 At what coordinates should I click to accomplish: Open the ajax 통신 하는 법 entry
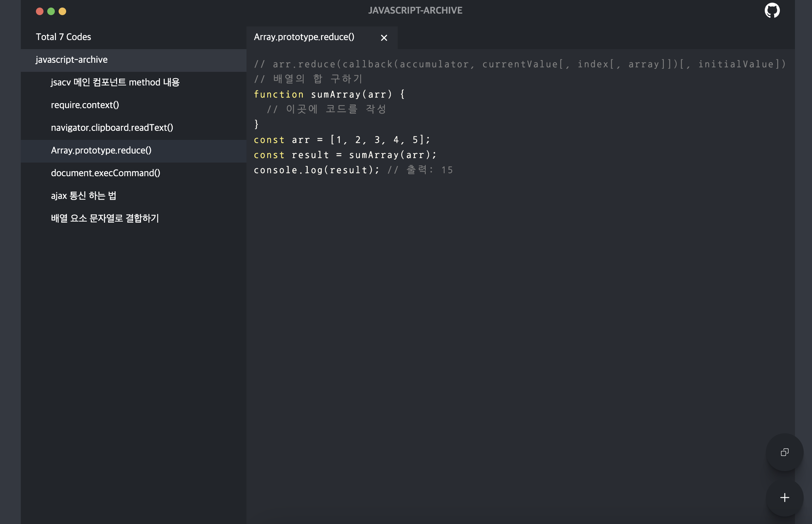[x=84, y=196]
